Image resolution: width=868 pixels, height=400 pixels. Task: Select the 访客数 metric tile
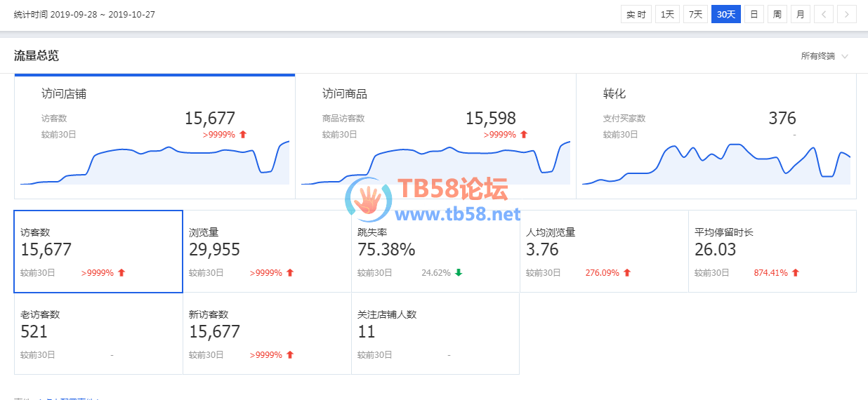[98, 251]
